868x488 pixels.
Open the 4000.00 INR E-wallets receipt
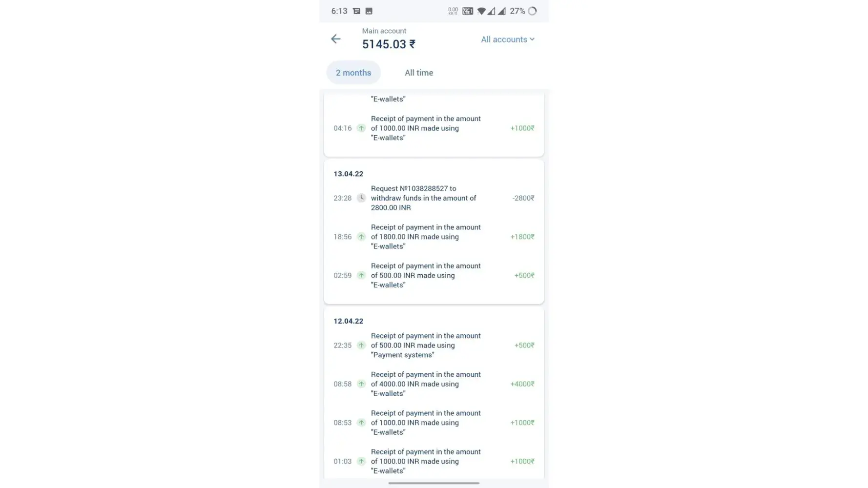pos(426,384)
